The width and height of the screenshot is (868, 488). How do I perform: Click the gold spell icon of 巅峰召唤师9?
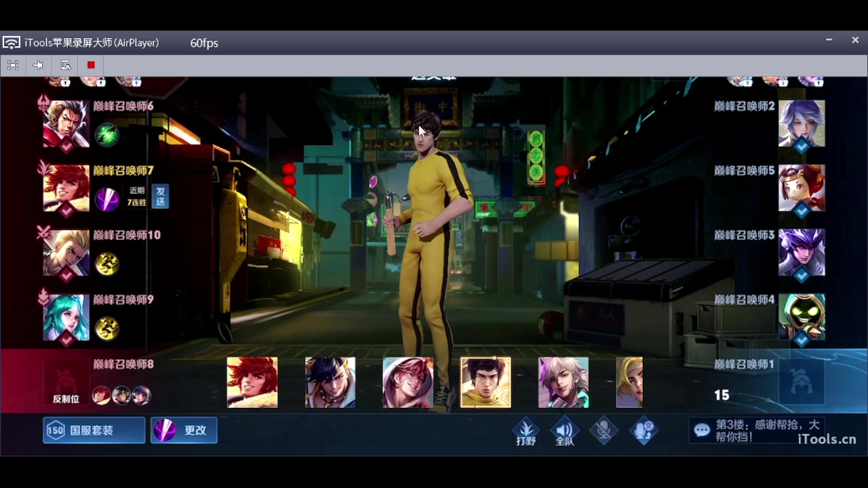coord(106,328)
